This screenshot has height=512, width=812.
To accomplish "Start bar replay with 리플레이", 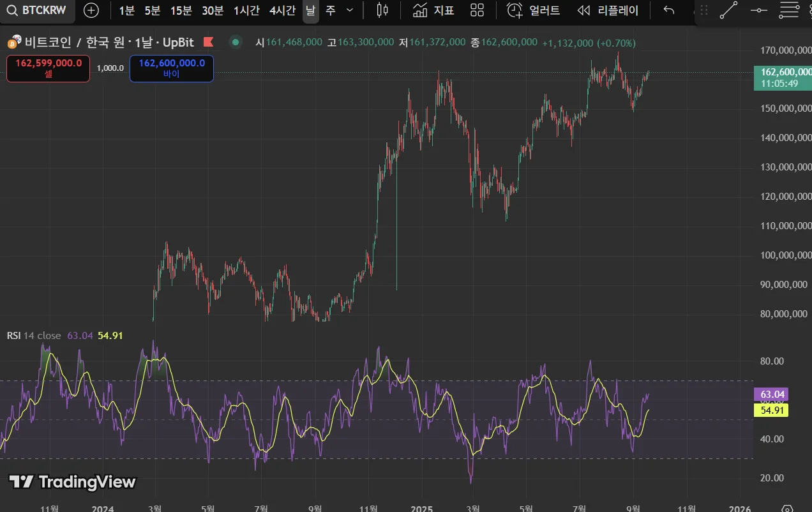I will click(608, 10).
